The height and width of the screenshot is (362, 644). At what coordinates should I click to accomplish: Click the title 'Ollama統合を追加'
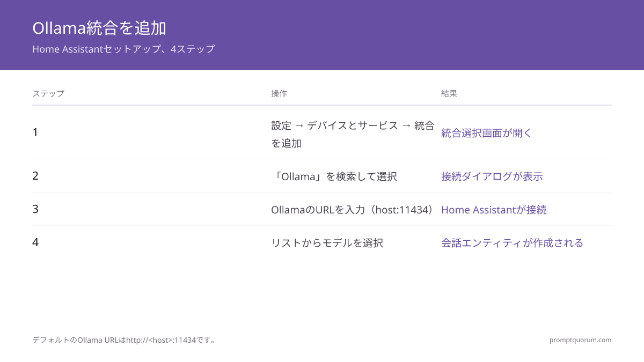coord(99,28)
